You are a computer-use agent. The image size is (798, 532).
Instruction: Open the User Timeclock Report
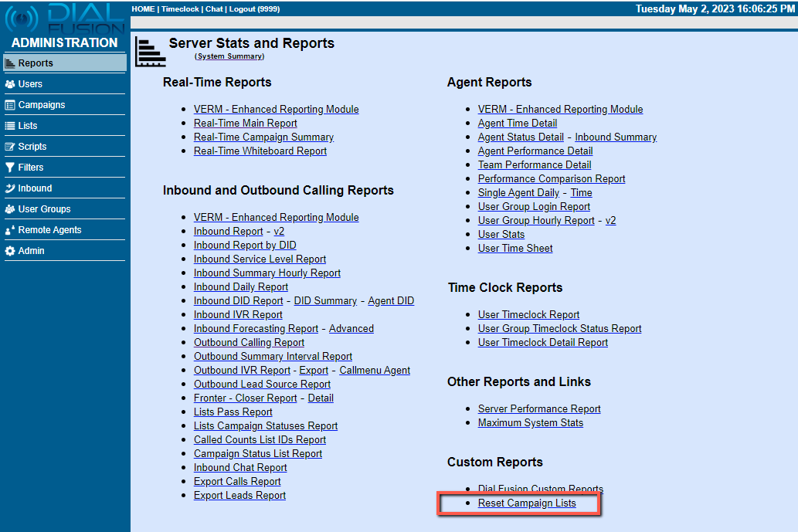coord(528,315)
